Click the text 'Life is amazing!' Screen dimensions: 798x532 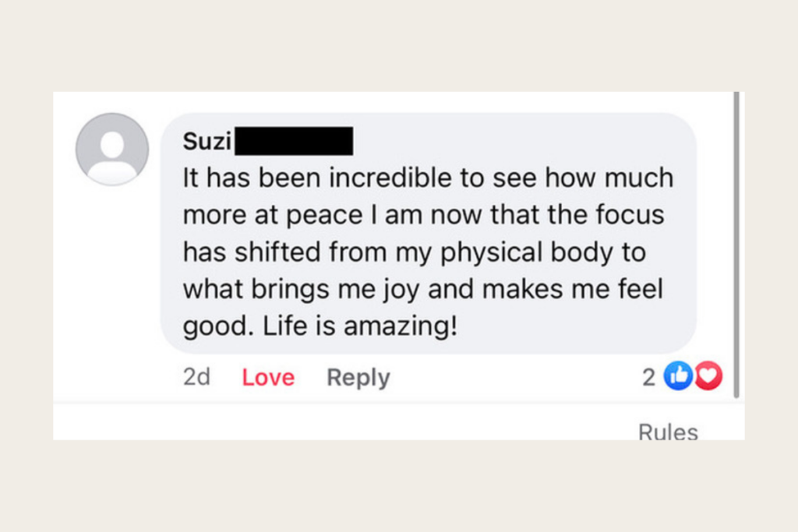tap(360, 326)
